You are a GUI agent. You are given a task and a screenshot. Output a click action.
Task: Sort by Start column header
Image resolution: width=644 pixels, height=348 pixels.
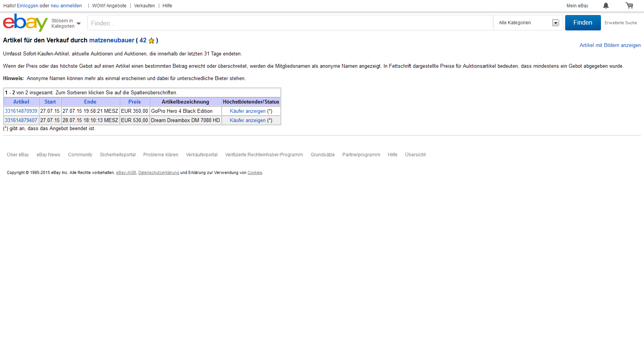tap(50, 102)
